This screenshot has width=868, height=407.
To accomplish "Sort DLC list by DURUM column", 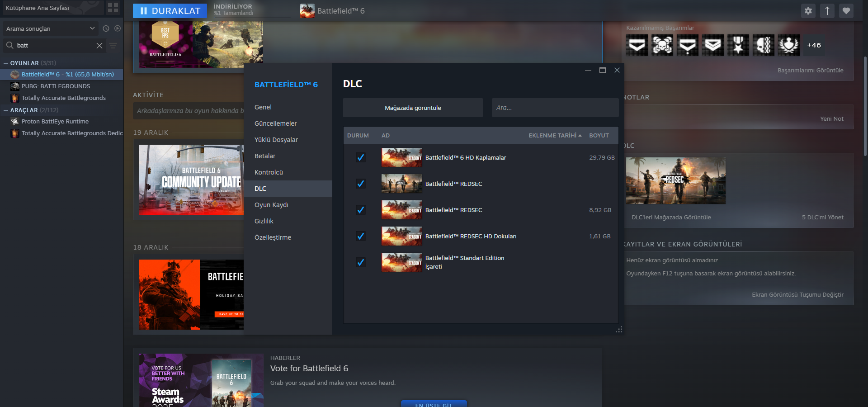I will [x=358, y=135].
